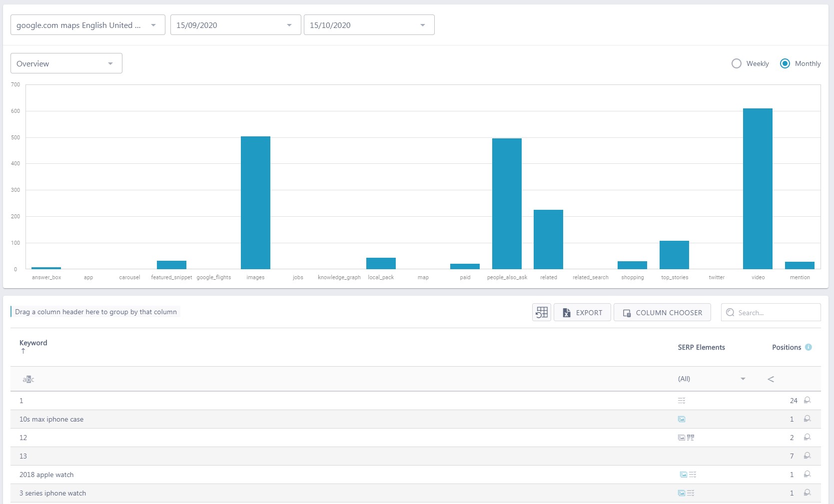This screenshot has height=504, width=834.
Task: Click the Positions column header
Action: pos(787,347)
